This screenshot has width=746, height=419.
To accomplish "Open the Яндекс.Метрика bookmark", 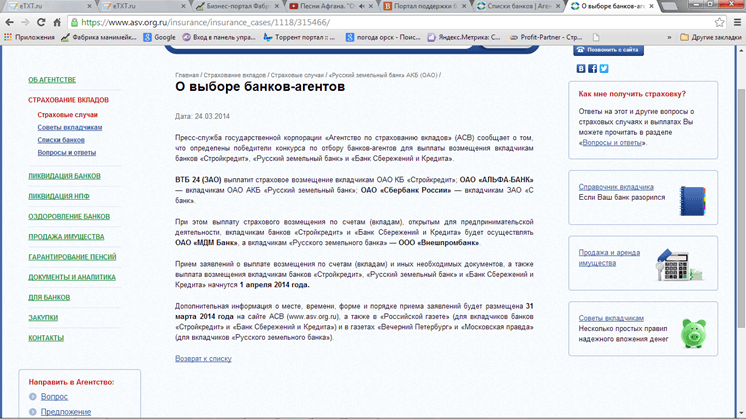I will point(464,37).
